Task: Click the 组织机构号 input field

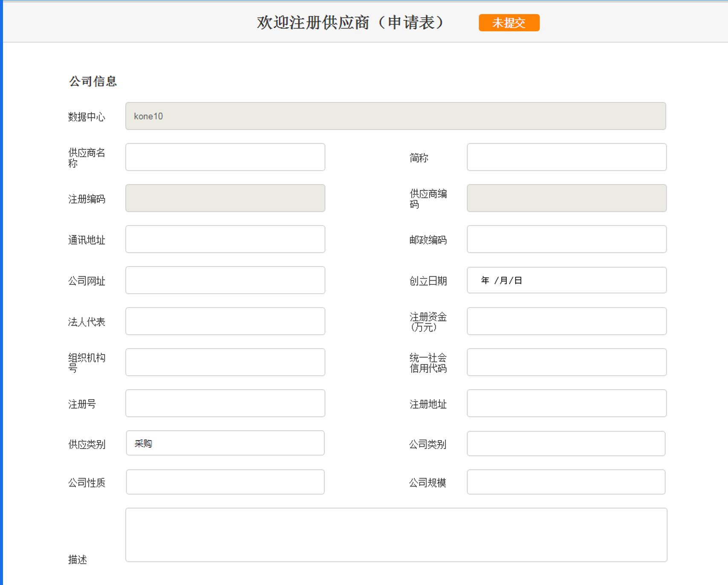Action: 225,362
